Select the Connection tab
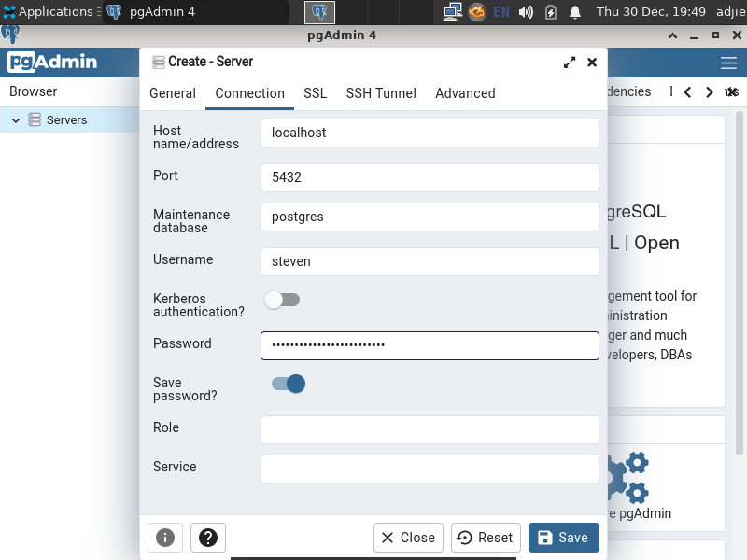The width and height of the screenshot is (747, 560). [249, 93]
